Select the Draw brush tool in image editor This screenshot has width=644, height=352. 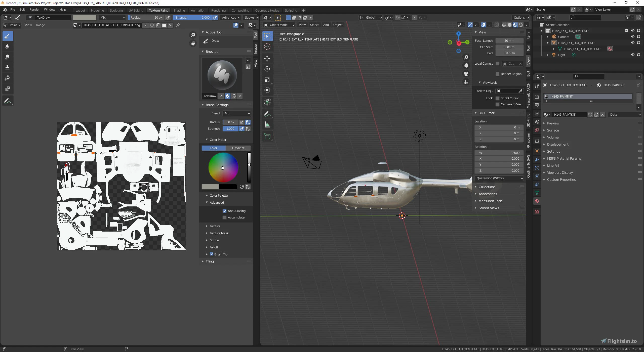click(x=8, y=36)
